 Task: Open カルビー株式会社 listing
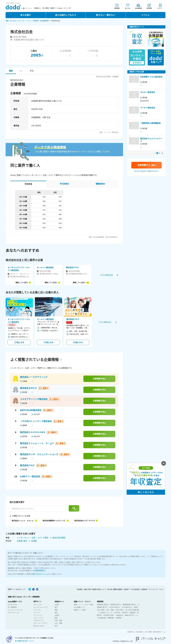point(148,92)
